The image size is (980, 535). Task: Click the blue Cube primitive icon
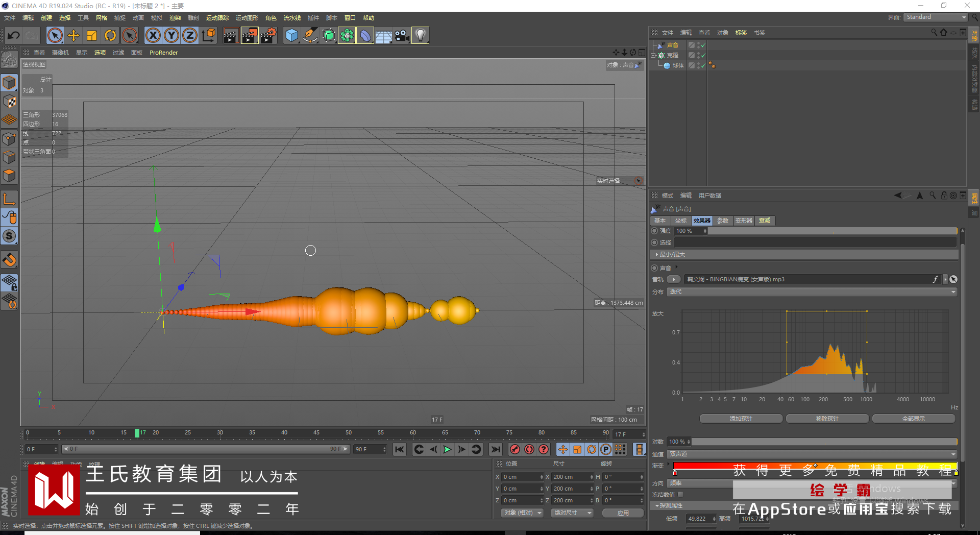(291, 35)
